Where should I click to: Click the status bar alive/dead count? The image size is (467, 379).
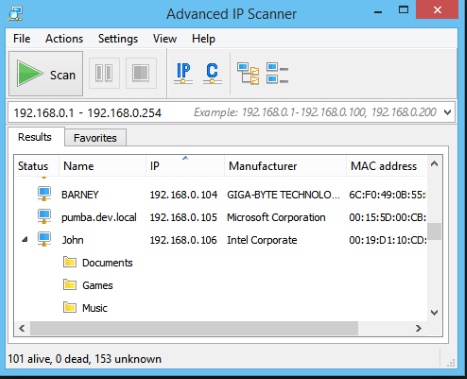85,359
